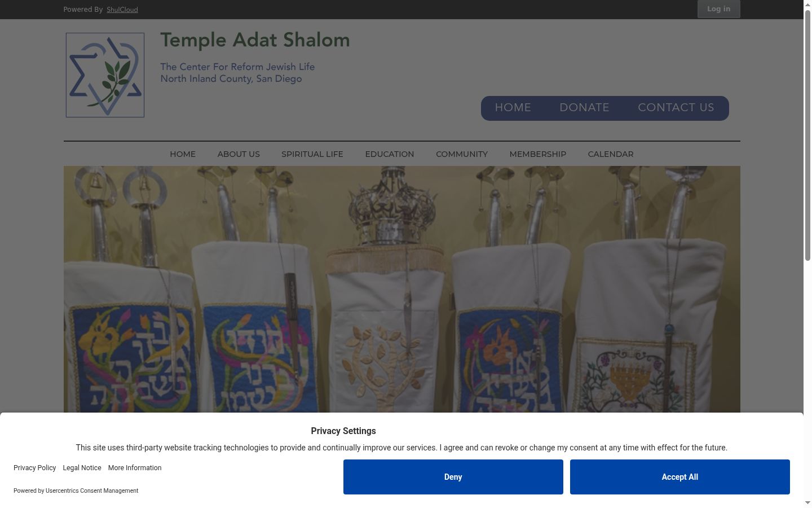
Task: Deny tracking in Privacy Settings
Action: tap(453, 477)
